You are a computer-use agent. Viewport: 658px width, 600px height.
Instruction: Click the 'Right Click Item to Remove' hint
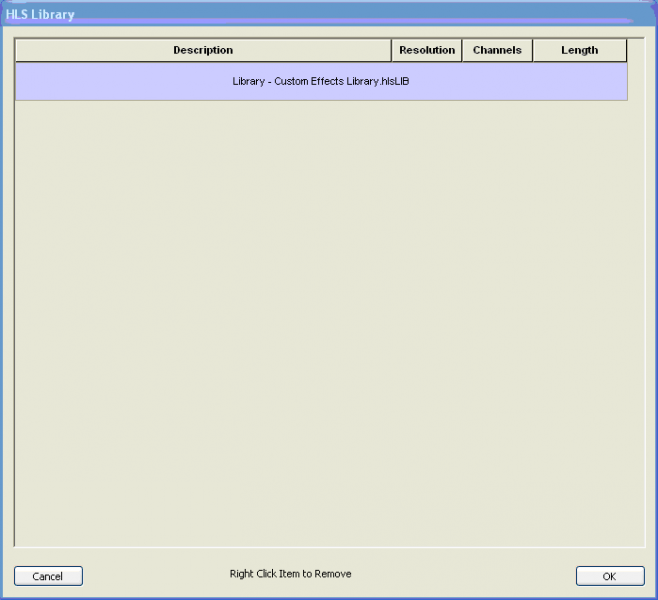coord(290,574)
